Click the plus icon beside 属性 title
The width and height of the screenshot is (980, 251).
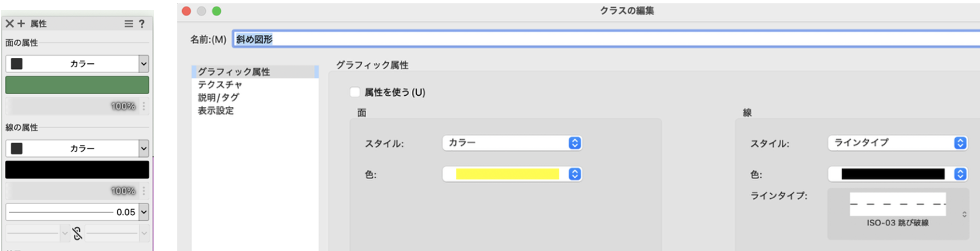click(x=21, y=24)
